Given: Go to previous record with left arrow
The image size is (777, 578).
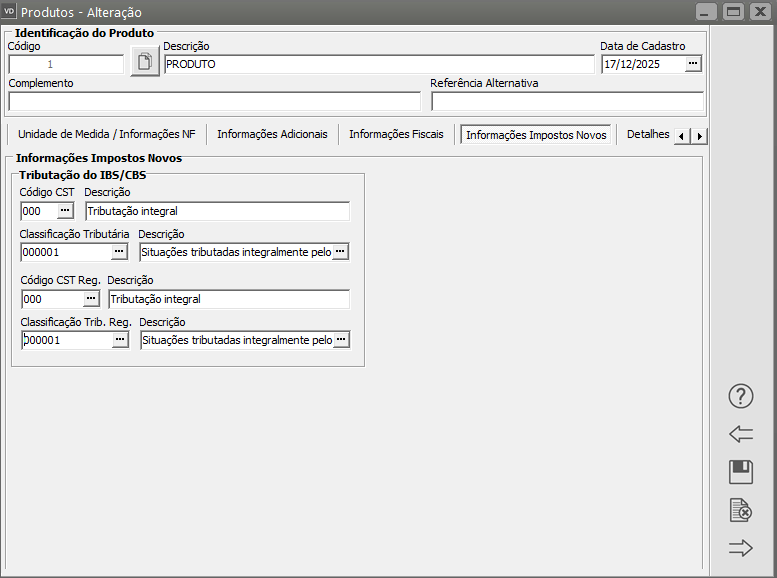Looking at the screenshot, I should point(740,434).
